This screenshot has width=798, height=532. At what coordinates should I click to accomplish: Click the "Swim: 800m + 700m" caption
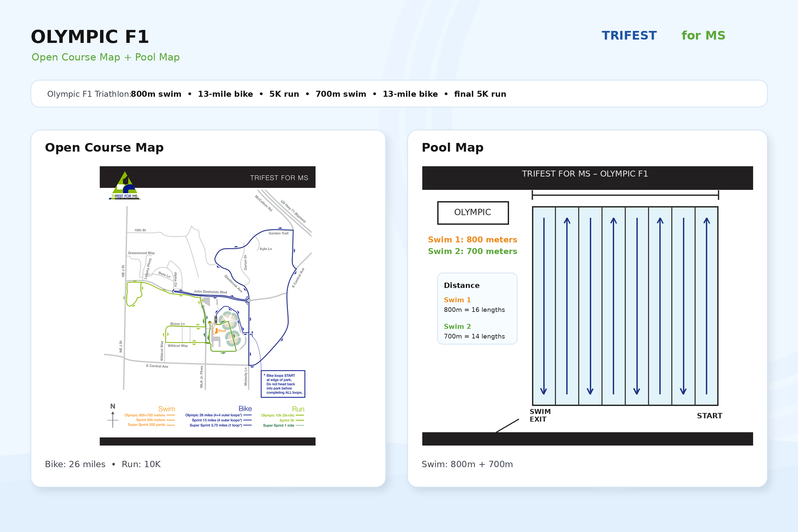tap(467, 464)
